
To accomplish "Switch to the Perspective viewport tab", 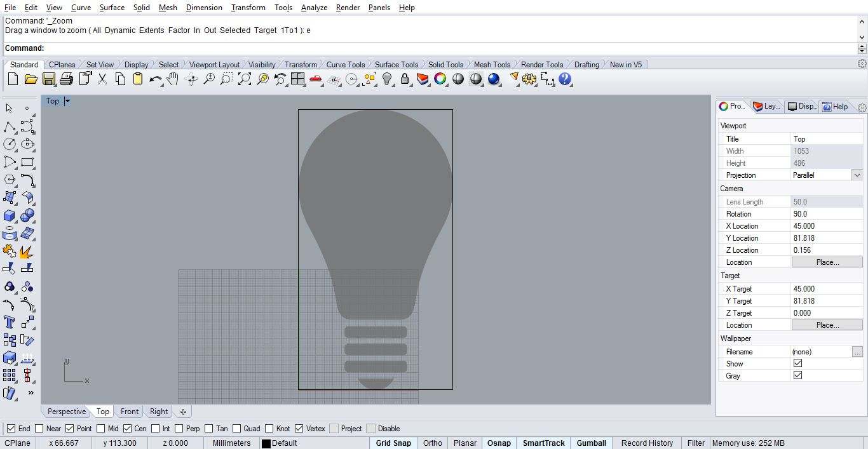I will [67, 412].
